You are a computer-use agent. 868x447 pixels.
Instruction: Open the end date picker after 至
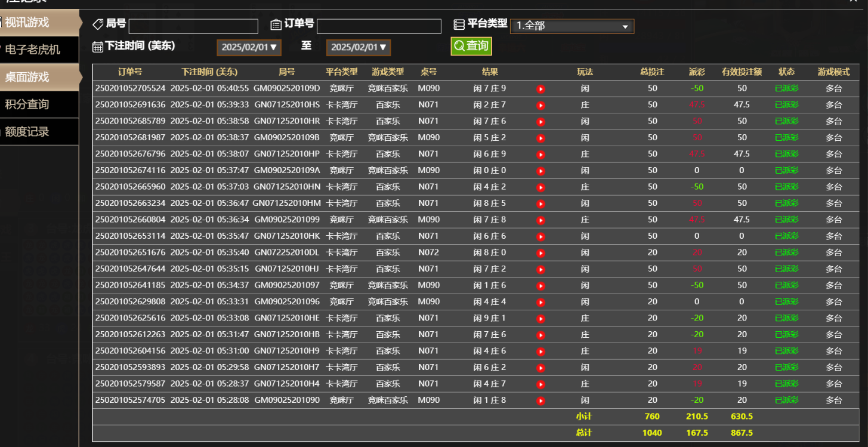coord(358,48)
